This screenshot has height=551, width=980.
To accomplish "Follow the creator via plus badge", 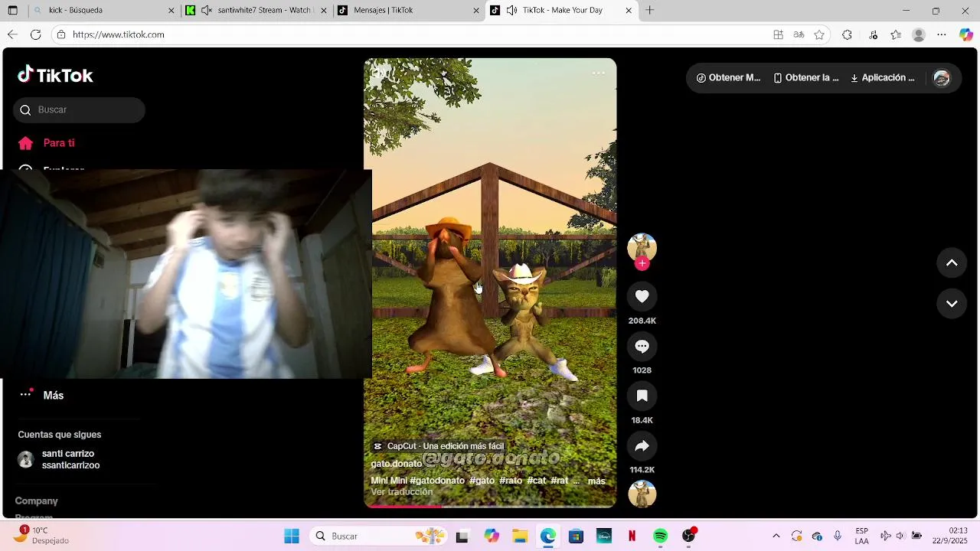I will coord(642,263).
